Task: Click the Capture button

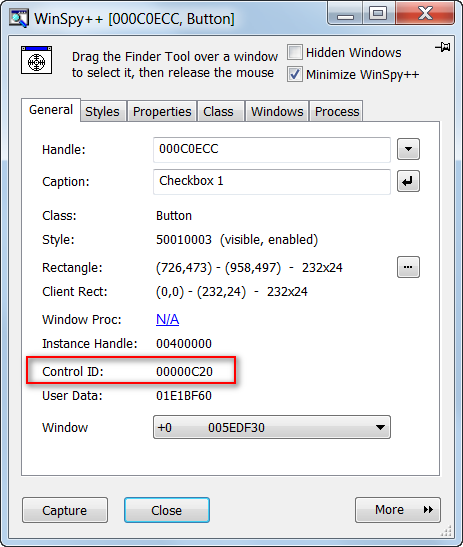Action: (65, 510)
